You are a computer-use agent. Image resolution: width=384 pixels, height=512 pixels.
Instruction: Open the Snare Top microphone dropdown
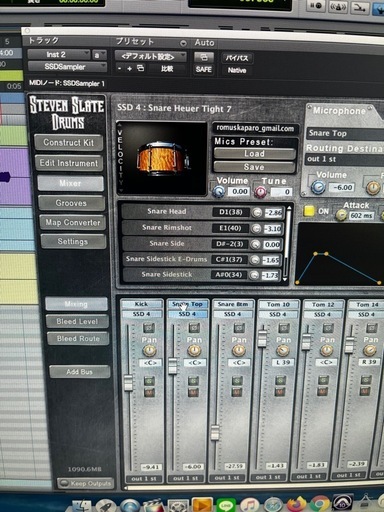[x=345, y=133]
